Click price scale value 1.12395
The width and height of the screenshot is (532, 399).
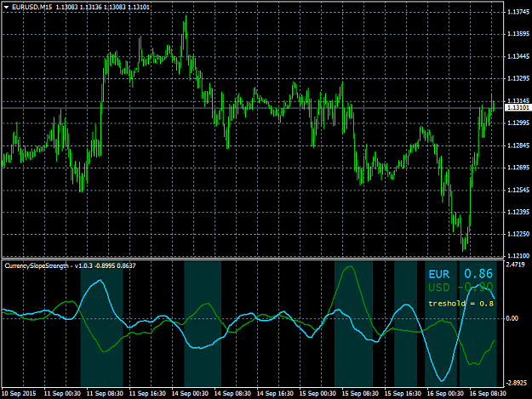point(518,212)
